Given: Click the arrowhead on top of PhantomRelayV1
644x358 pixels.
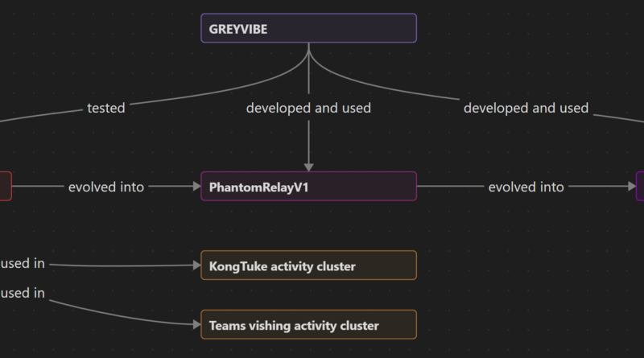Looking at the screenshot, I should (x=309, y=167).
